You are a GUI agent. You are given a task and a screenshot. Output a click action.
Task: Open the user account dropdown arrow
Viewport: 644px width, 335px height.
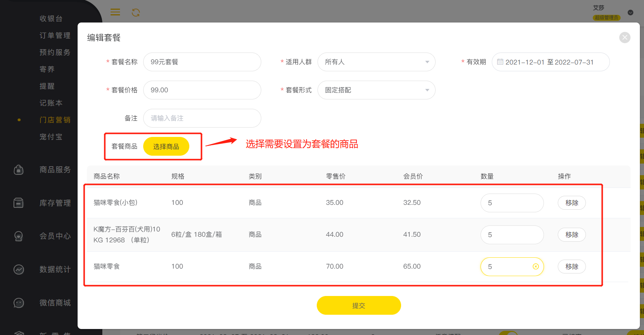tap(631, 12)
